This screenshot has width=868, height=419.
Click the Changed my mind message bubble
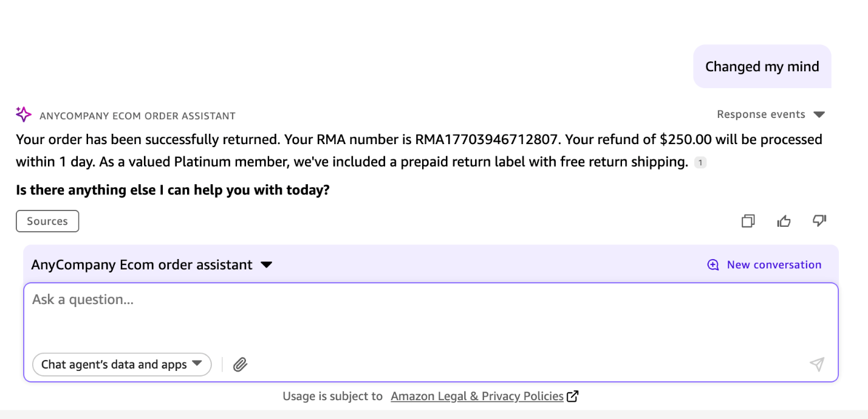[x=762, y=67]
